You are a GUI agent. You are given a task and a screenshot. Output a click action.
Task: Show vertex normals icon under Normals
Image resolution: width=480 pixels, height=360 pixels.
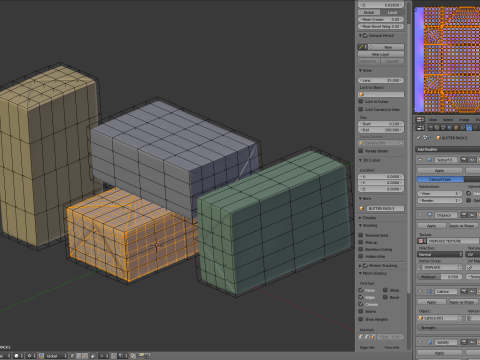click(361, 337)
